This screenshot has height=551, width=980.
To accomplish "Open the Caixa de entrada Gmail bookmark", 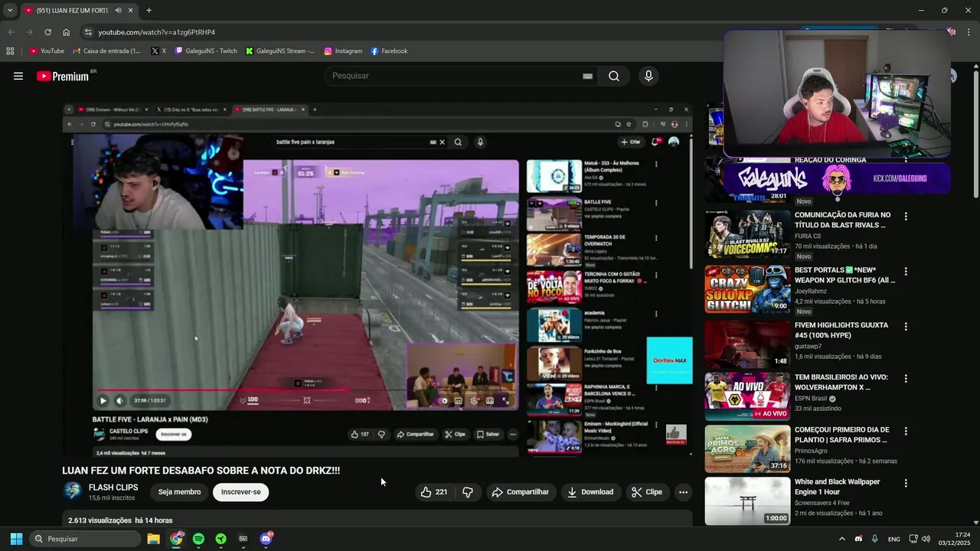I will (106, 51).
